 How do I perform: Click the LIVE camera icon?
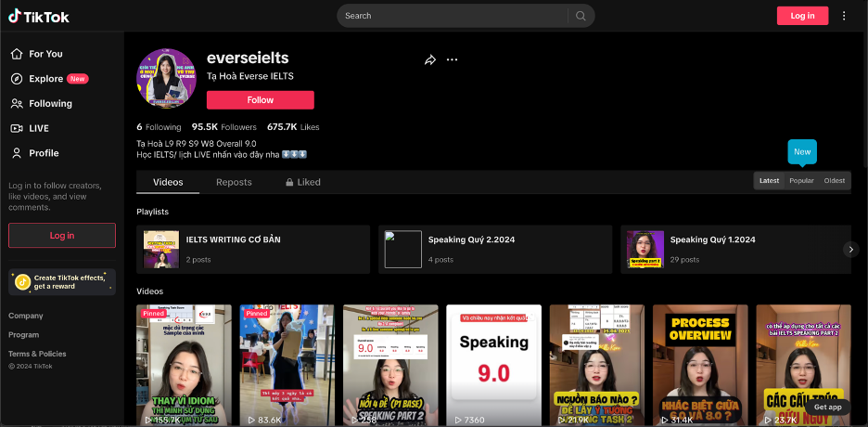point(18,128)
